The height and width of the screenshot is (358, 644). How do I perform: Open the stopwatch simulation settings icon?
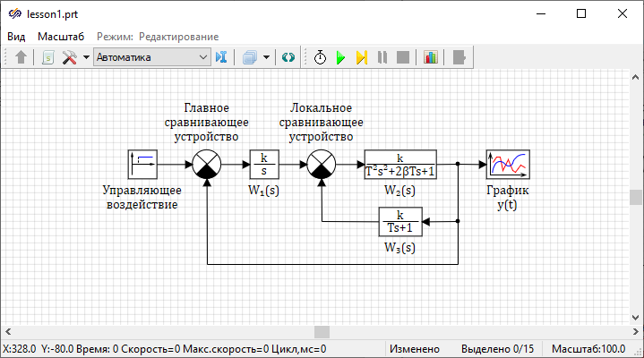320,57
